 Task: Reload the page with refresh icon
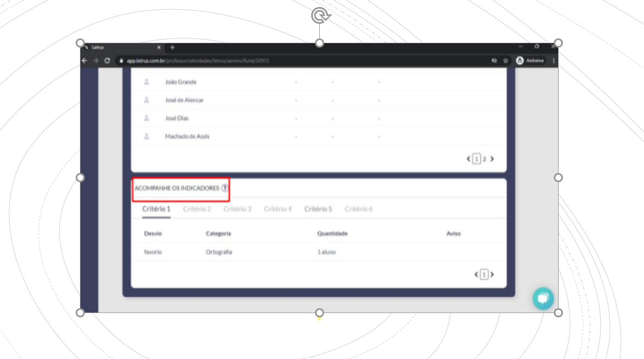coord(107,61)
